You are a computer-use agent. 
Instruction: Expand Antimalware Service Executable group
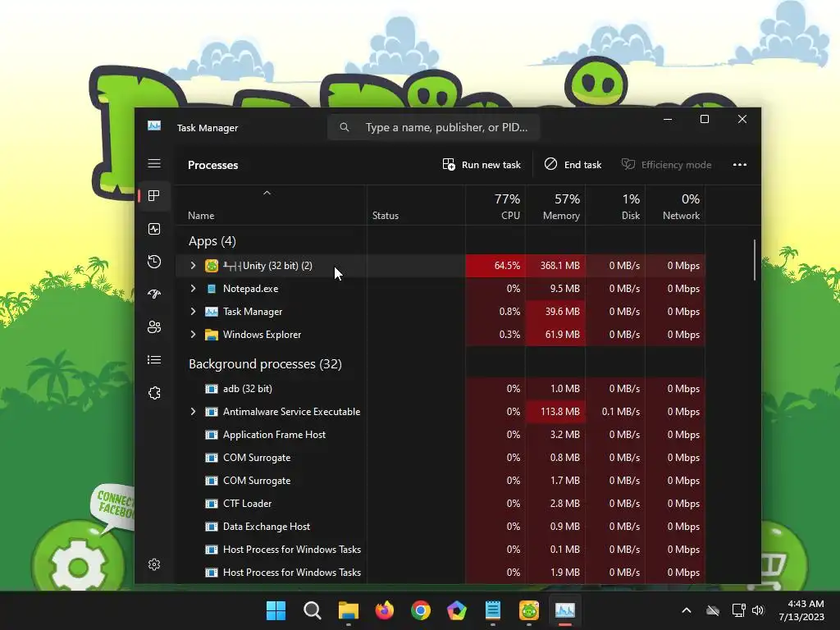pyautogui.click(x=194, y=412)
